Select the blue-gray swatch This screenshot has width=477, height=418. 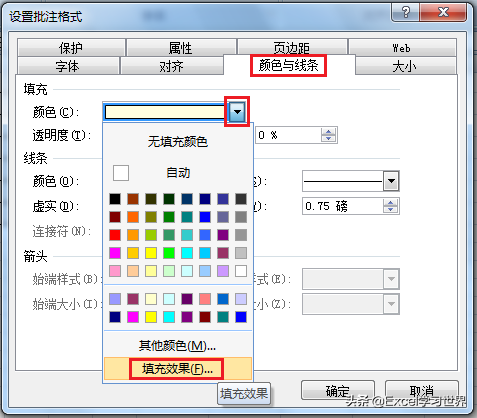pos(223,217)
